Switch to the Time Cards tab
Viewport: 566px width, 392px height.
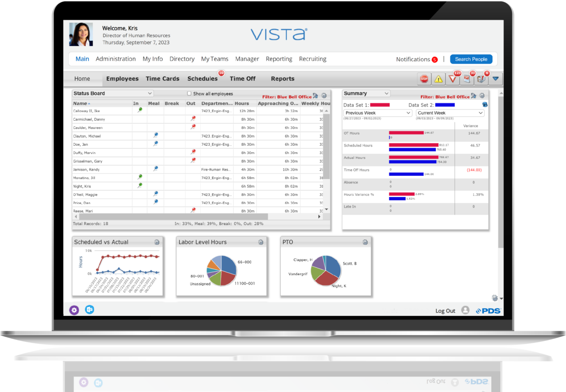(162, 79)
